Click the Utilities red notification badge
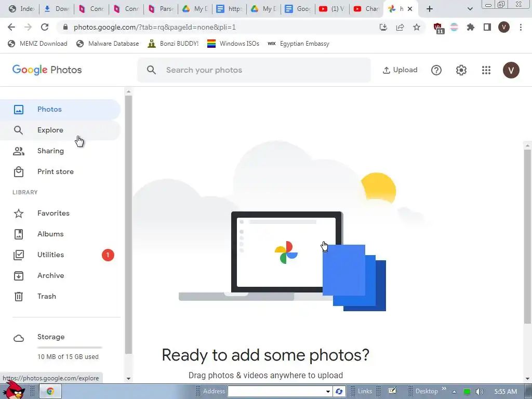The width and height of the screenshot is (532, 399). point(108,255)
